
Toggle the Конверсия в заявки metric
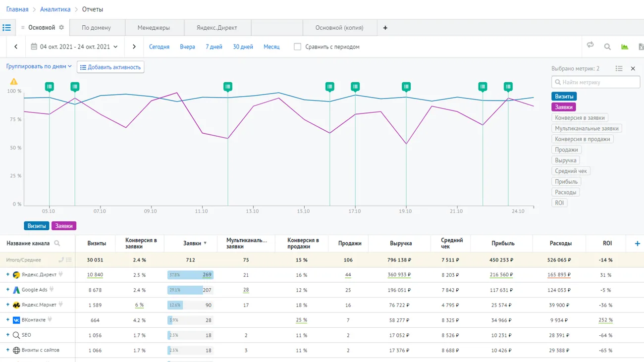[x=580, y=118]
